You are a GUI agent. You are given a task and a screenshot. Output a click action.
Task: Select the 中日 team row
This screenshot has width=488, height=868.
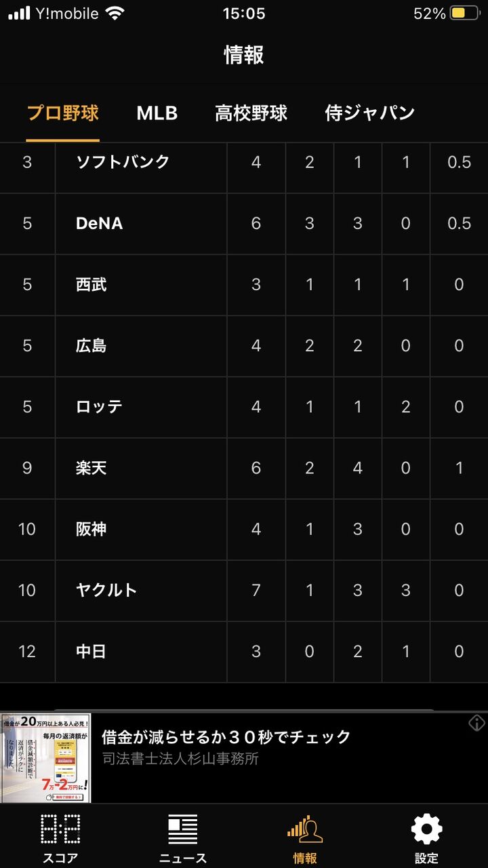pyautogui.click(x=244, y=651)
